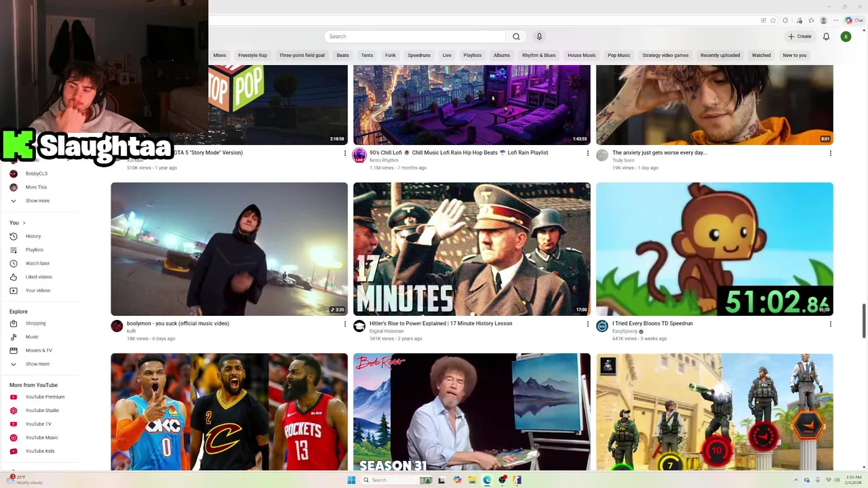Image resolution: width=868 pixels, height=488 pixels.
Task: Open the BobbyCLS subscription channel
Action: [36, 174]
